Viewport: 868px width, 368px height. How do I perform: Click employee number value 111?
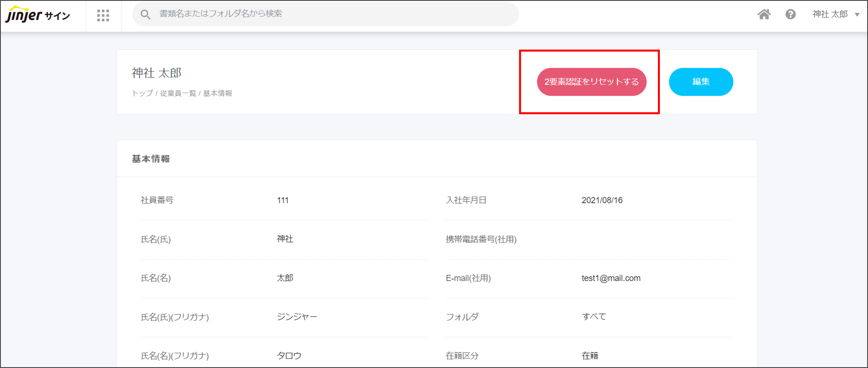click(x=282, y=200)
